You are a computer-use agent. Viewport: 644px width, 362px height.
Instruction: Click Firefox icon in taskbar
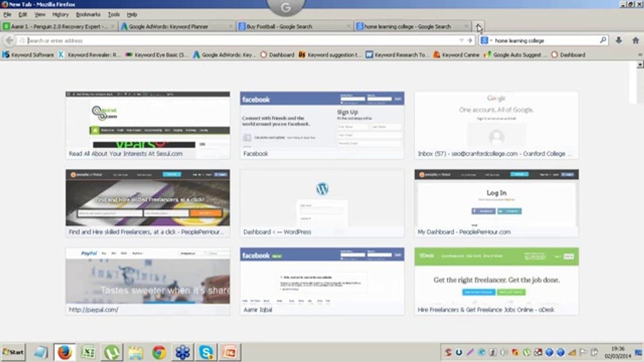[64, 352]
